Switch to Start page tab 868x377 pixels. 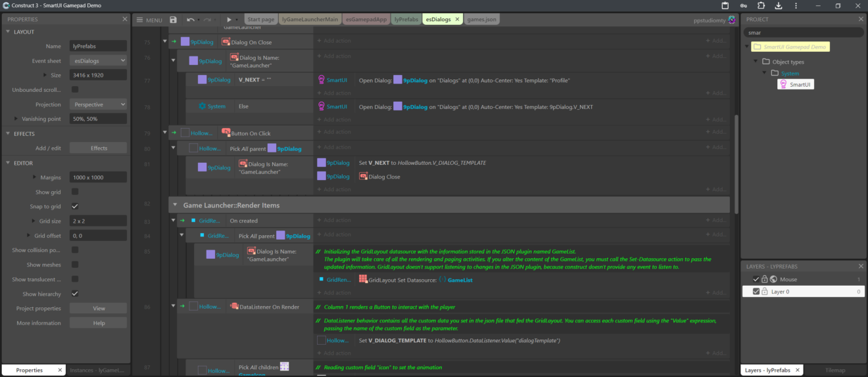pyautogui.click(x=261, y=20)
